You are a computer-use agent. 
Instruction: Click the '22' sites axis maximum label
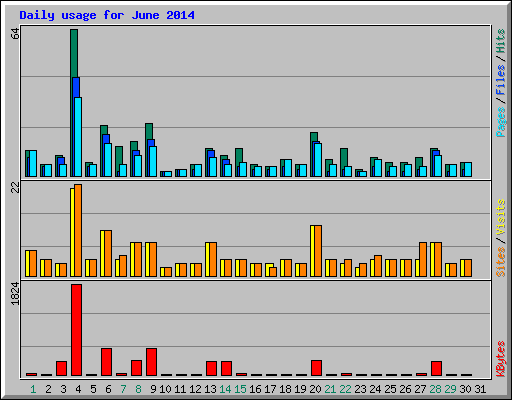(15, 188)
